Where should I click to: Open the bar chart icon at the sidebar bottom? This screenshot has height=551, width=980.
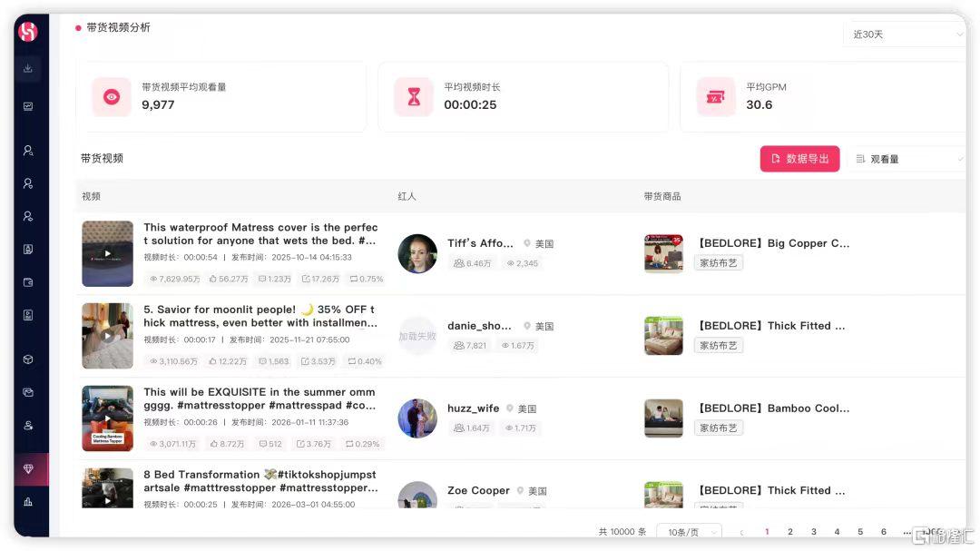28,502
